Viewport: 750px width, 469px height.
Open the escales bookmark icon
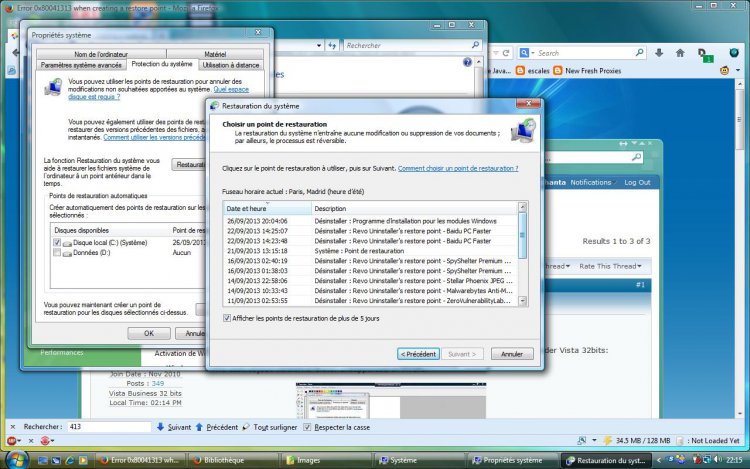[520, 71]
